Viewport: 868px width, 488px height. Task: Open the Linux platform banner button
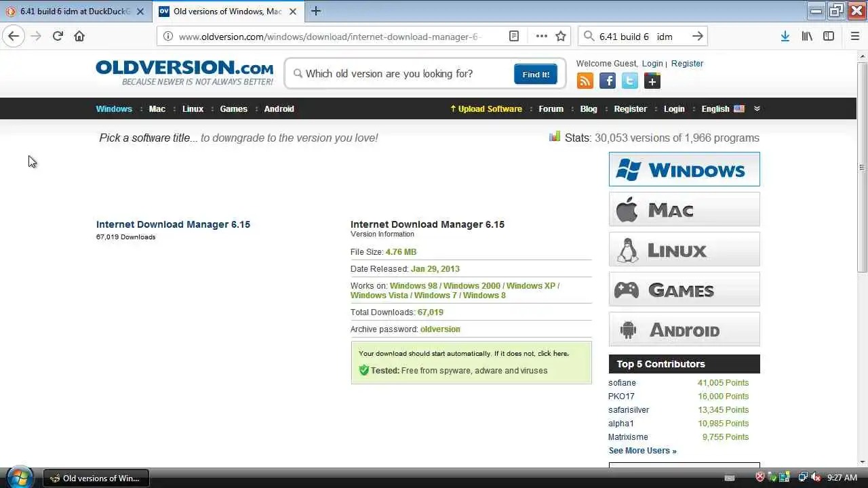coord(684,249)
